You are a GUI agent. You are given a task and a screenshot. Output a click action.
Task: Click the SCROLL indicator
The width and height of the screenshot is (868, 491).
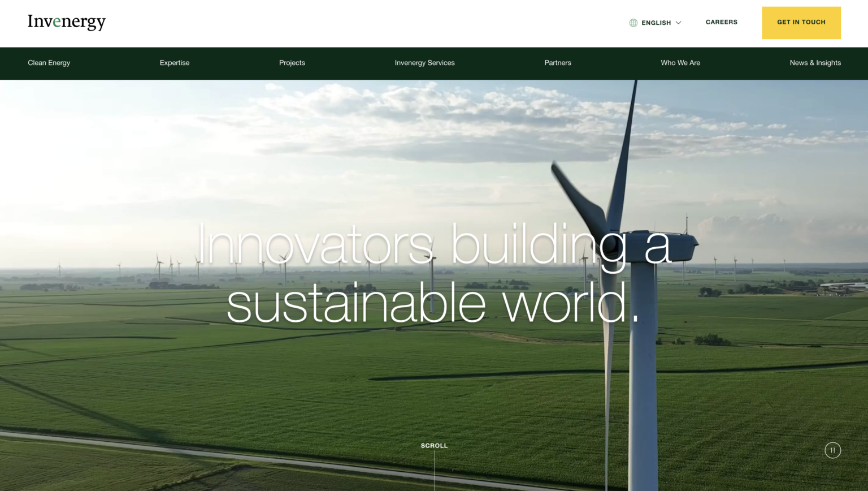click(x=434, y=445)
